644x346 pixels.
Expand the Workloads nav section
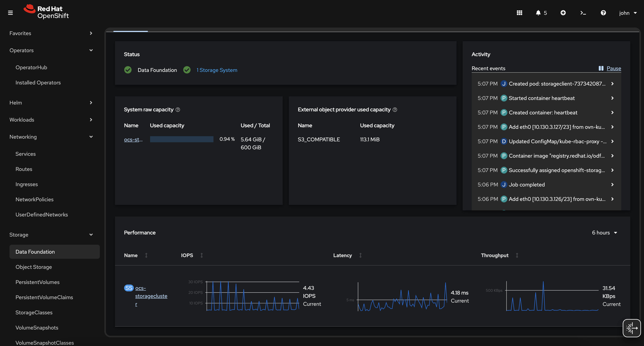coord(51,120)
